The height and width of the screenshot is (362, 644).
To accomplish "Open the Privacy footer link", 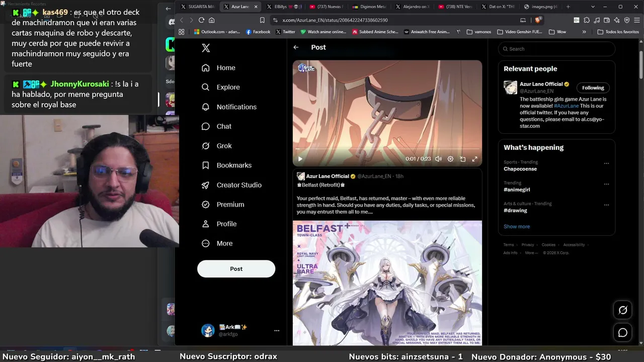I will tap(528, 245).
